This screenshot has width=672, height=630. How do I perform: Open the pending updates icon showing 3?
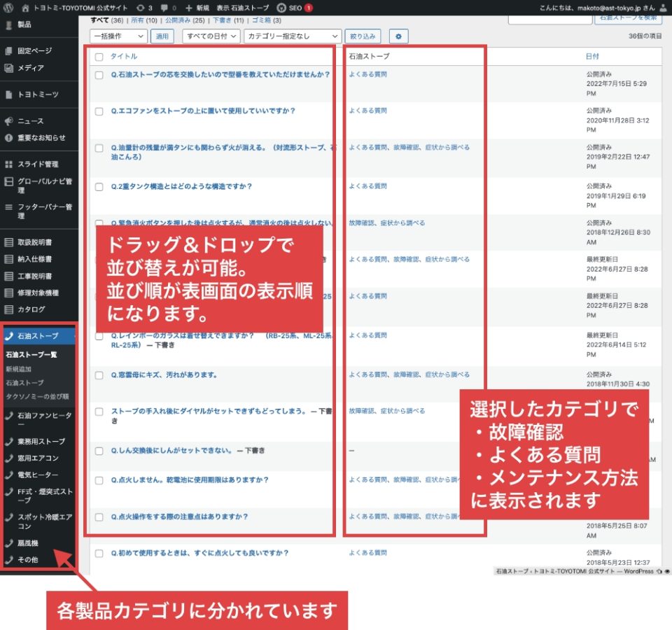pos(140,8)
